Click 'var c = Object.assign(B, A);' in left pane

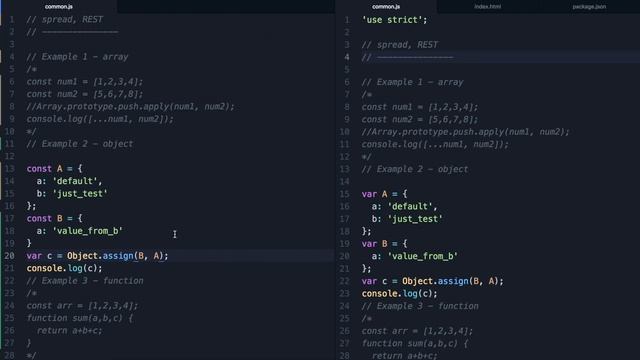97,256
